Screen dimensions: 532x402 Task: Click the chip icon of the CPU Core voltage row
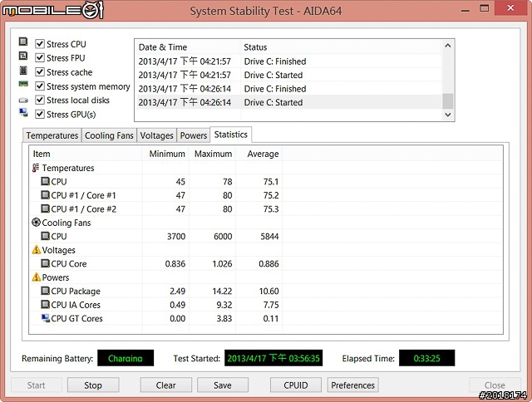45,263
